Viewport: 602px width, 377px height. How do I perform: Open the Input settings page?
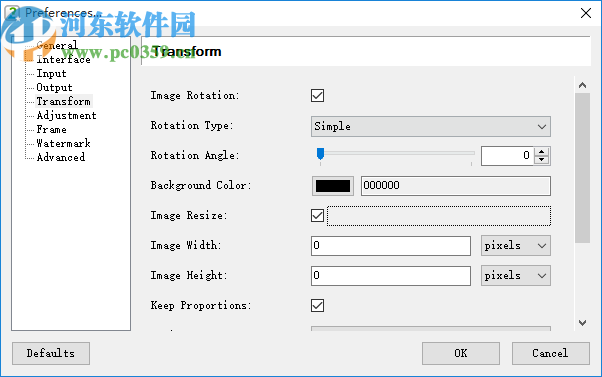(51, 73)
